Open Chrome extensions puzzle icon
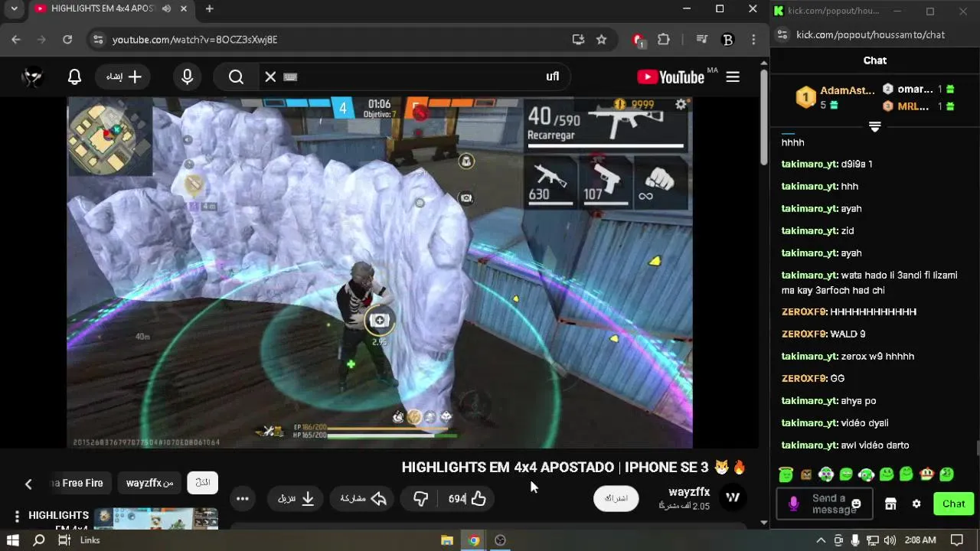 tap(664, 39)
